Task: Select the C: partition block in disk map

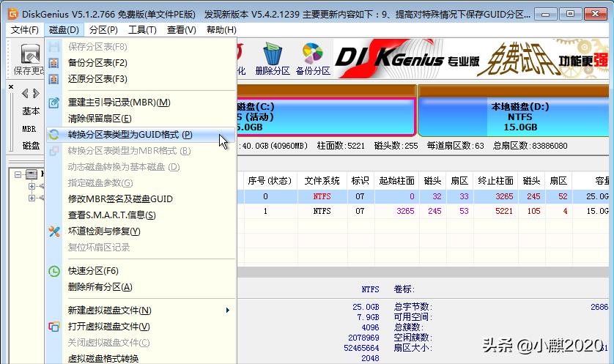Action: point(326,116)
